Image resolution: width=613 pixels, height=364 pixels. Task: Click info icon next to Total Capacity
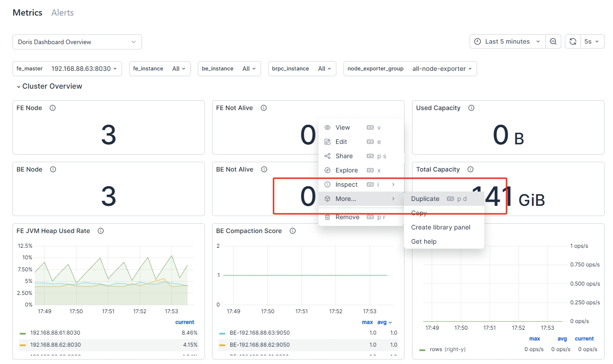pos(470,169)
